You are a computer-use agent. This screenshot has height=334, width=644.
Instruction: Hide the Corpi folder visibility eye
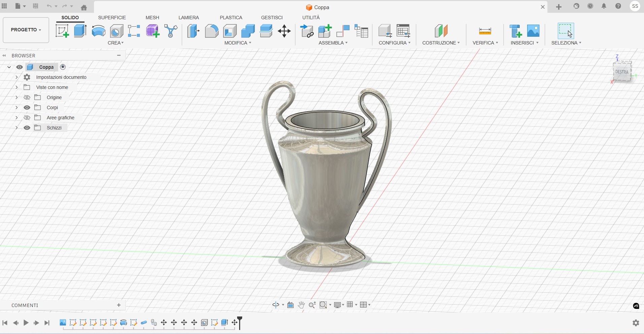tap(27, 108)
